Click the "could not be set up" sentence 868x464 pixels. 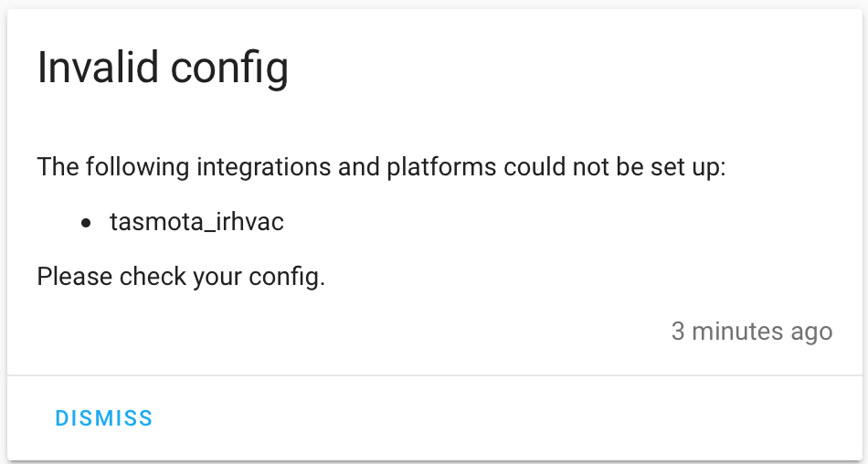coord(381,169)
